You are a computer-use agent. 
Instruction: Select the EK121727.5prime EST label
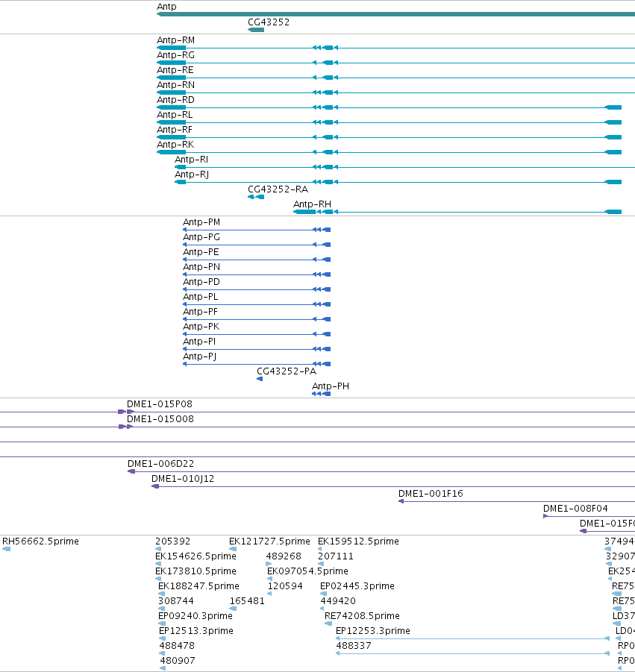269,541
